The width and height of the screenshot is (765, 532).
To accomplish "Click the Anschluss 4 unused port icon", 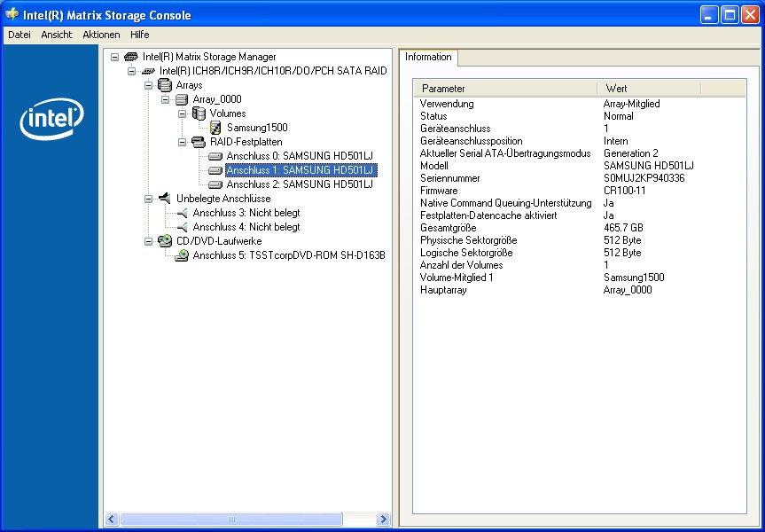I will click(182, 228).
